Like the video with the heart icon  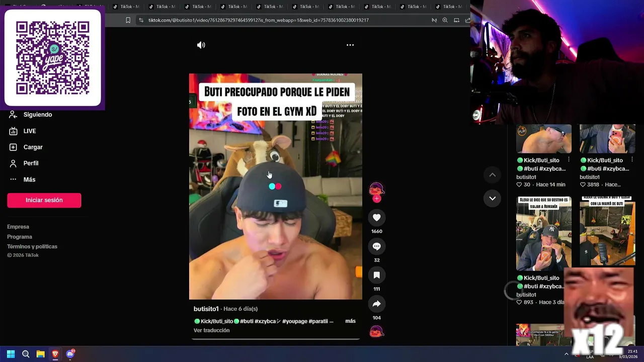point(376,217)
